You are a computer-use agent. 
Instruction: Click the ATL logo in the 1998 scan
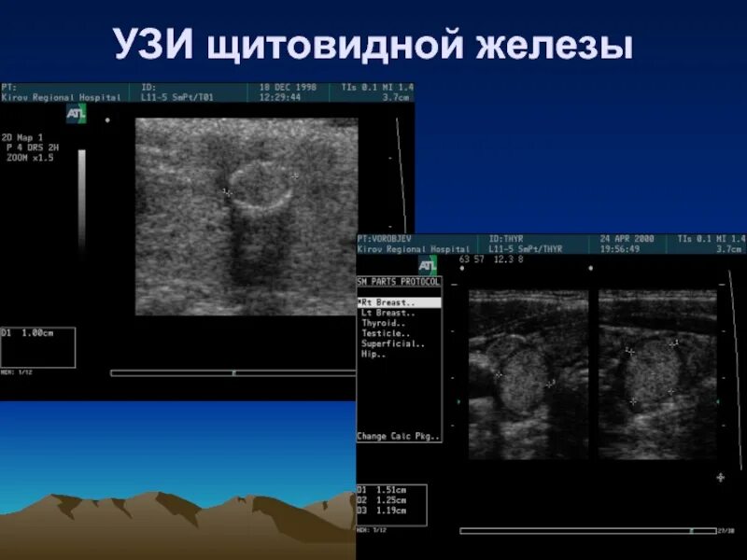click(x=76, y=113)
